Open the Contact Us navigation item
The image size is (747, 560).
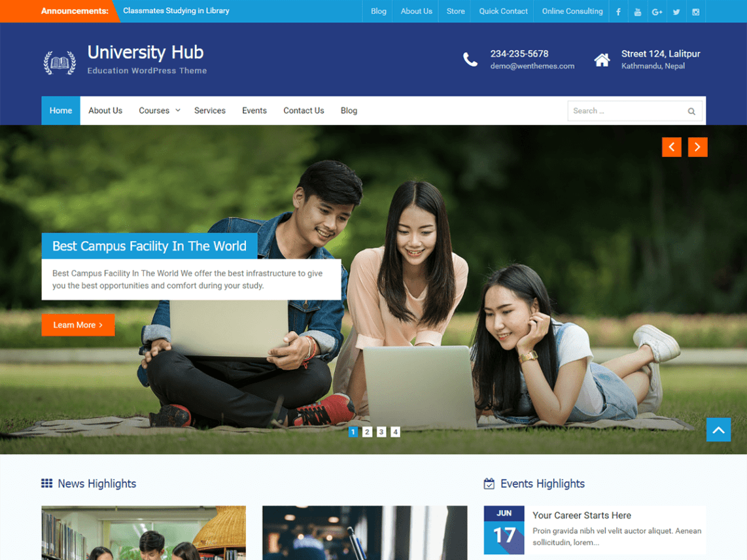[304, 111]
